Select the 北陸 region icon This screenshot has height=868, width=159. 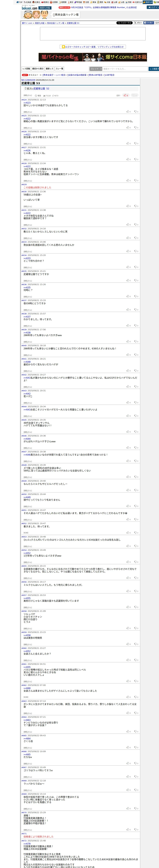click(86, 2)
